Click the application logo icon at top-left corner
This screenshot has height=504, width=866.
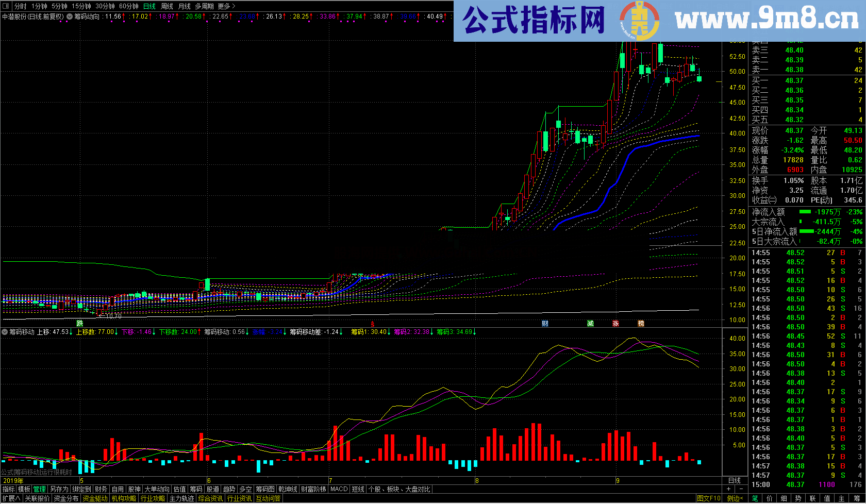(5, 6)
